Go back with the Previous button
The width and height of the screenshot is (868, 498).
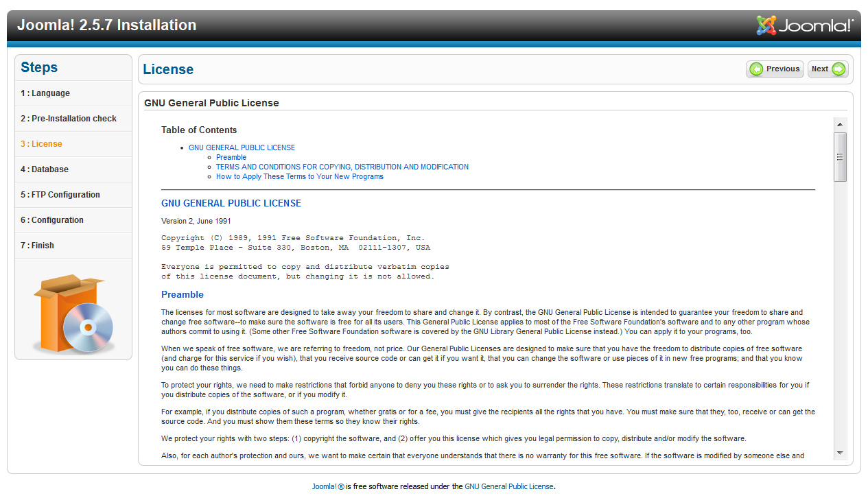coord(775,69)
